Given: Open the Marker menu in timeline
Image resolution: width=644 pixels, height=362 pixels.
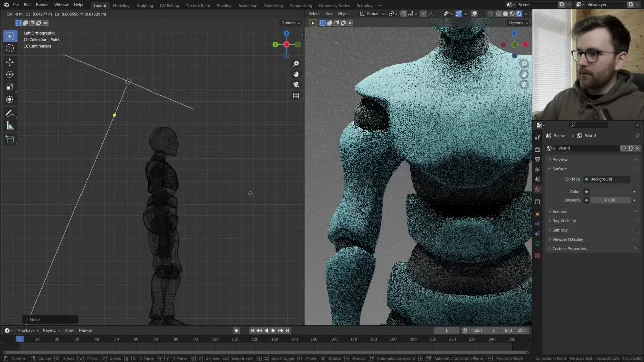Looking at the screenshot, I should (x=86, y=330).
